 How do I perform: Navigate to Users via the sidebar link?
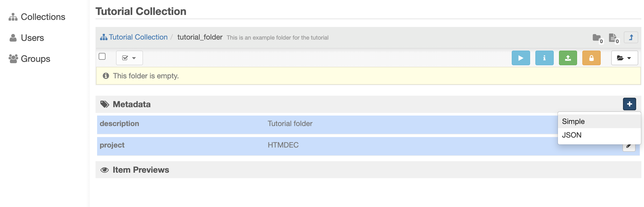point(32,37)
